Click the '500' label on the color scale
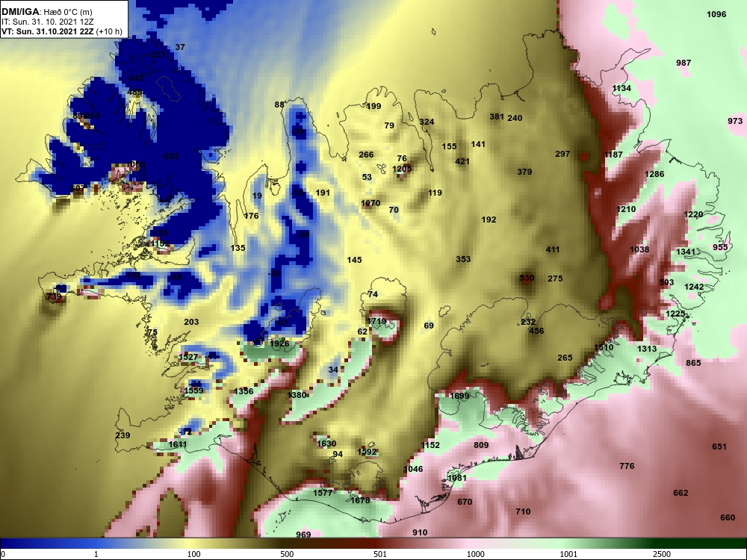This screenshot has width=747, height=560. 287,554
